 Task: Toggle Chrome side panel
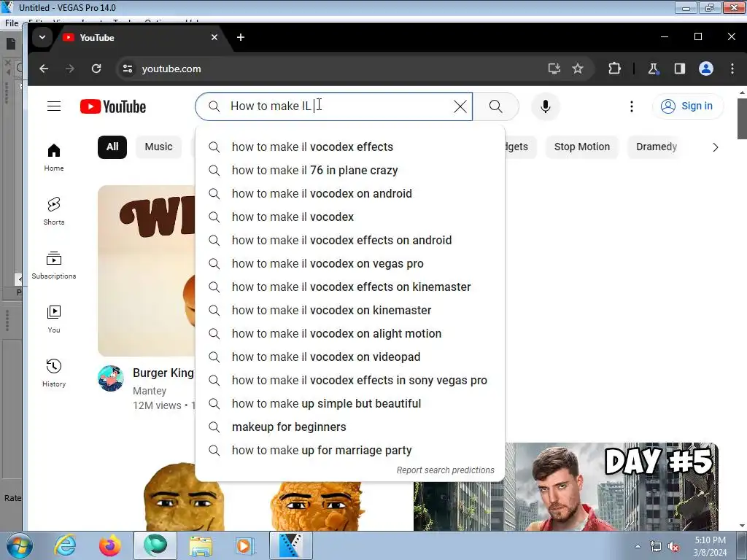(680, 69)
